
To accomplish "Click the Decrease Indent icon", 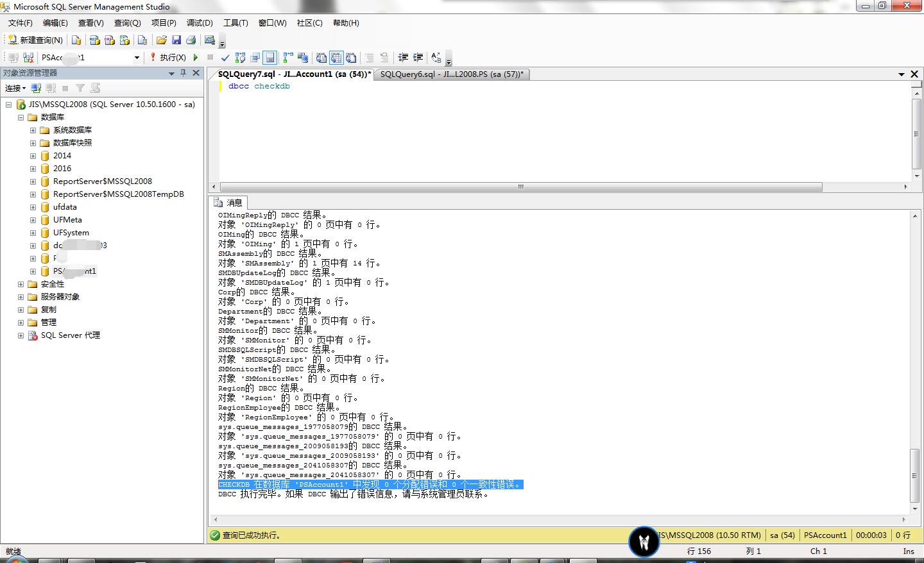I will 403,58.
